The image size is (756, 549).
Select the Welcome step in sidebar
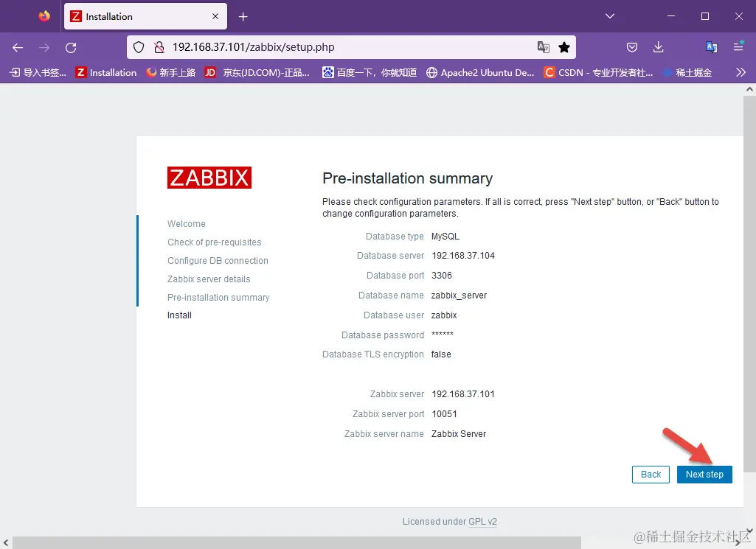186,224
